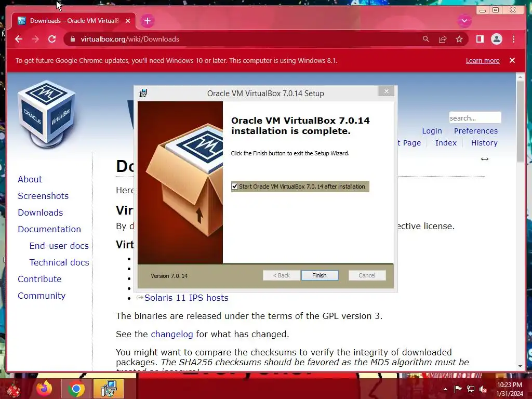Open Chrome three-dot menu
Viewport: 532px width, 399px height.
pyautogui.click(x=513, y=39)
